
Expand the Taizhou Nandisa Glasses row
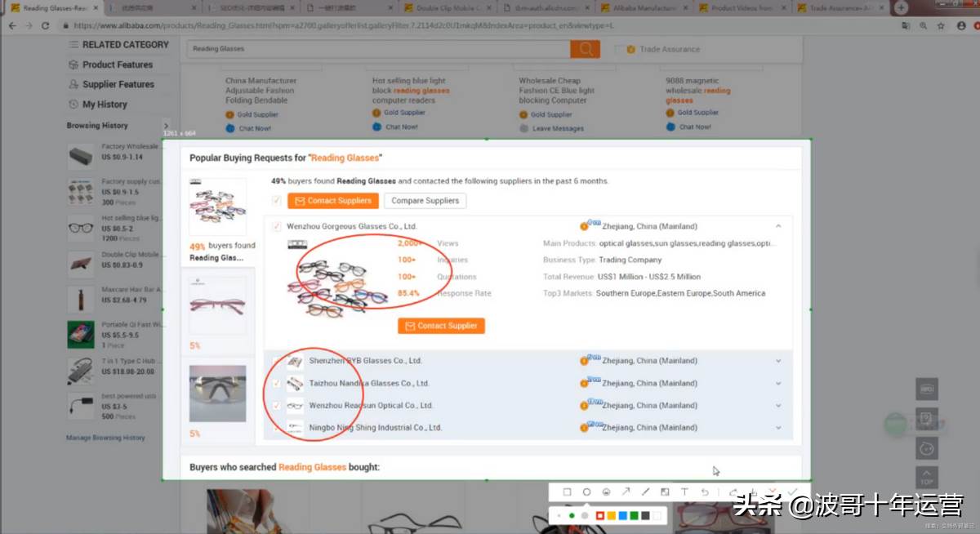(x=778, y=384)
